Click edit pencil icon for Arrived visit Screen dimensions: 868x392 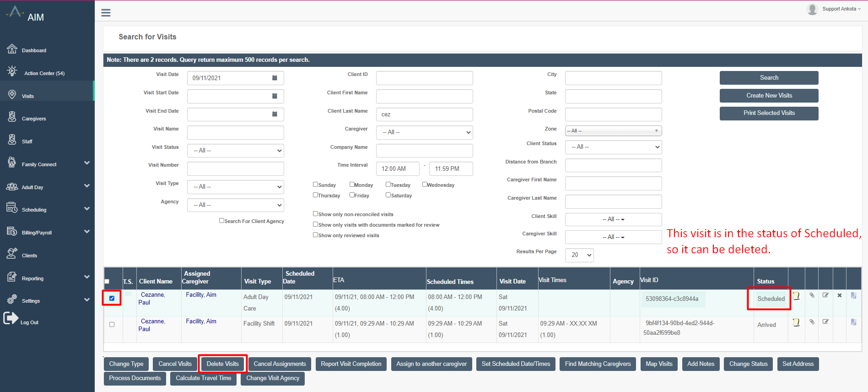pos(825,322)
